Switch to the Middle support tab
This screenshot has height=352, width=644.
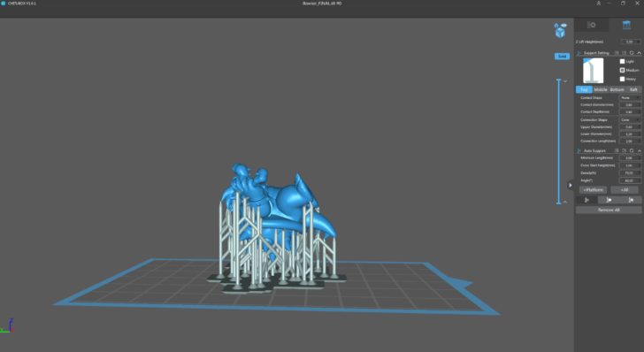coord(601,89)
